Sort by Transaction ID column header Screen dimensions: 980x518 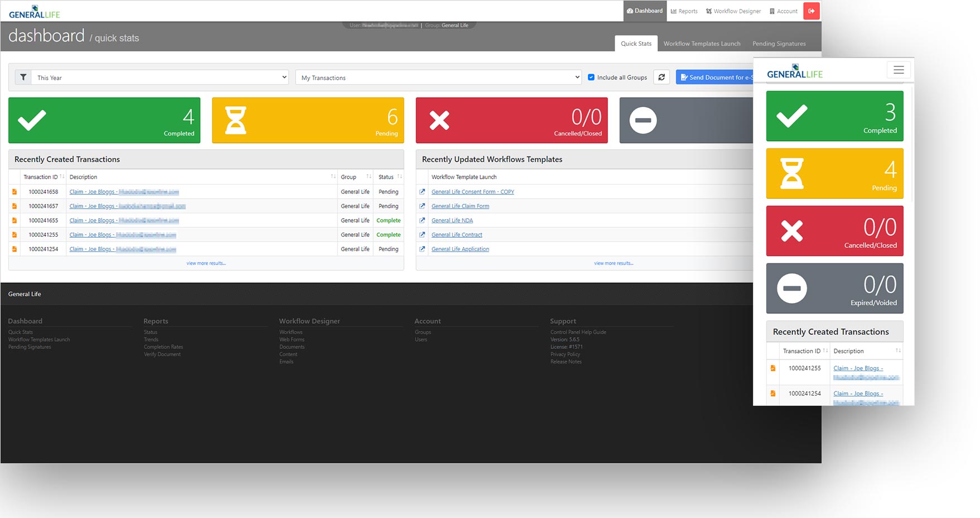coord(43,176)
